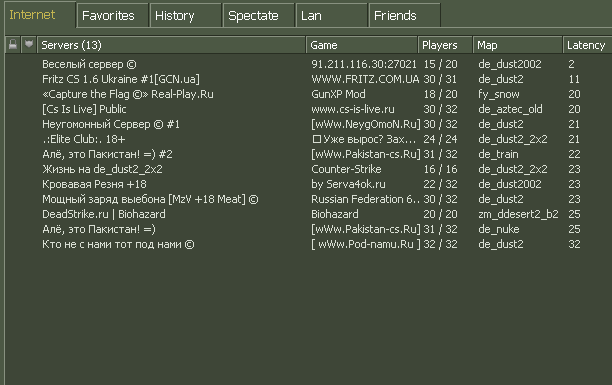This screenshot has width=612, height=385.
Task: Sort servers by the Servers (13) header
Action: point(171,45)
